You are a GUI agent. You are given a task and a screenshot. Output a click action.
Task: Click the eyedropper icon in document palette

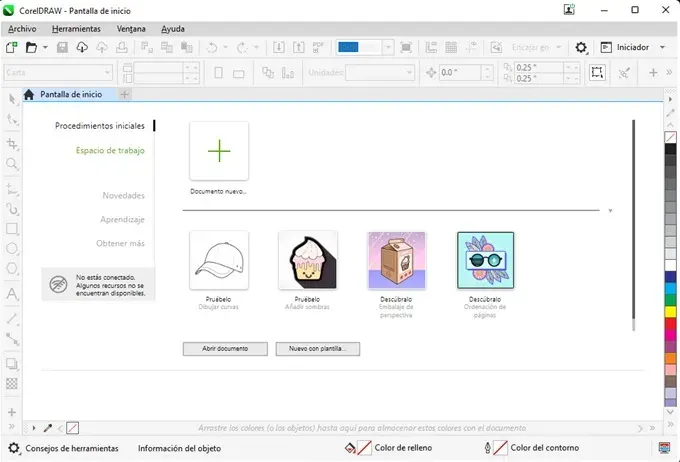coord(48,428)
